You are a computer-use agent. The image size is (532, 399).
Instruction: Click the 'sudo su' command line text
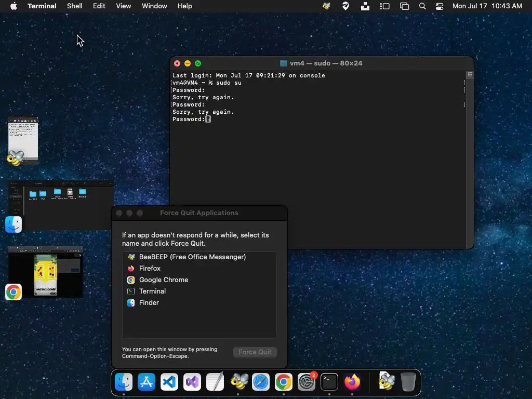point(229,83)
